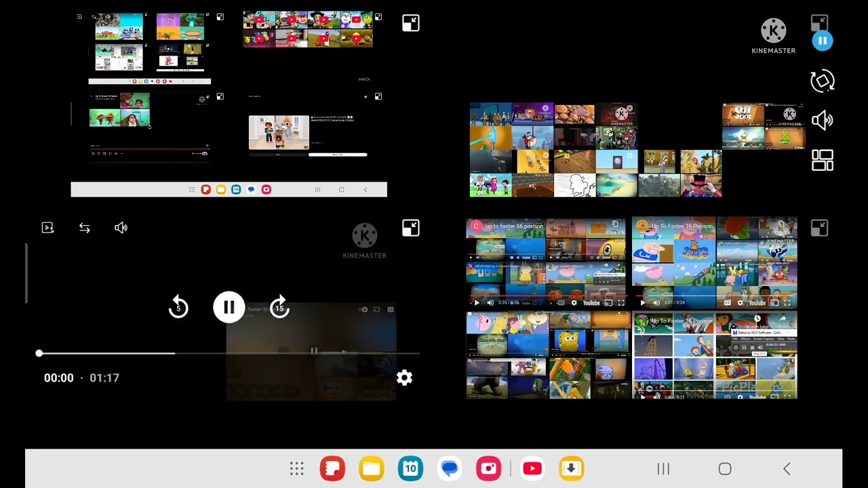Screen dimensions: 868x488
Task: Launch the red notes app in the bottom taskbar
Action: tap(332, 468)
